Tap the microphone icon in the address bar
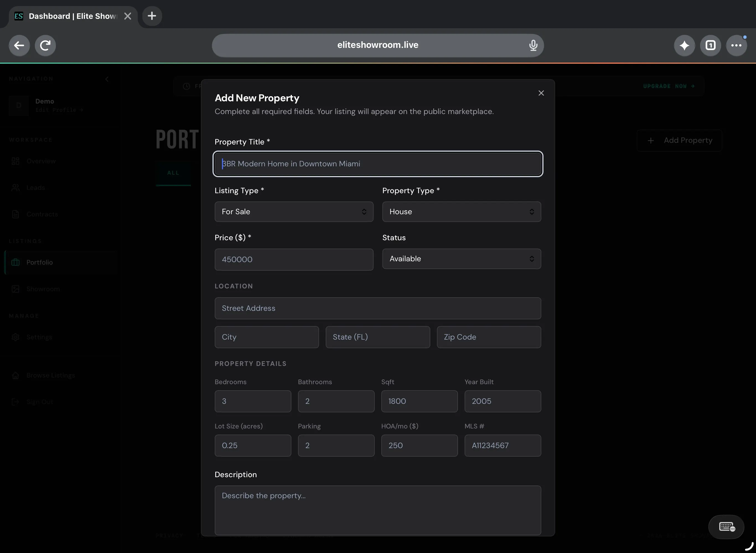 (x=533, y=45)
